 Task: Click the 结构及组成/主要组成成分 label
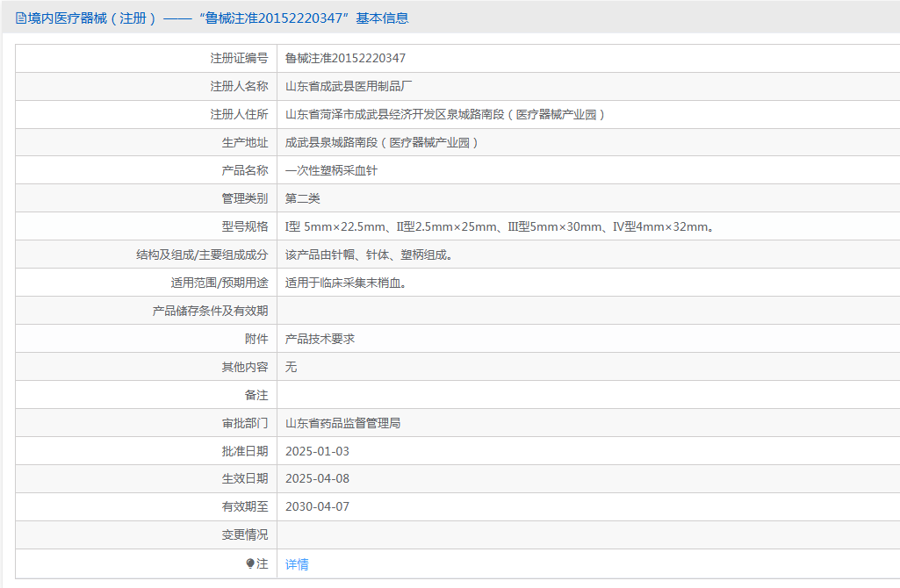(x=202, y=255)
